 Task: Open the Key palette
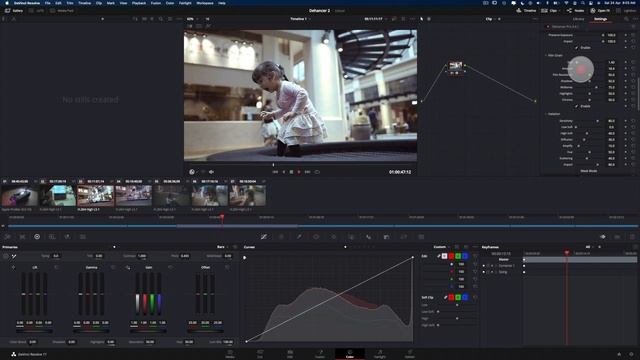coord(386,237)
